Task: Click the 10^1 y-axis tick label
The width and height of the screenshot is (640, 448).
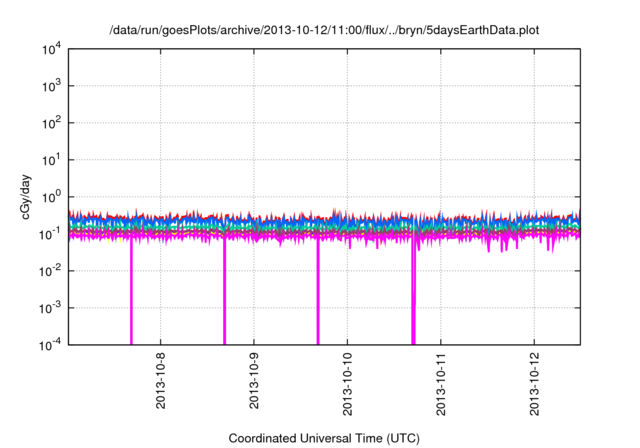Action: tap(51, 160)
